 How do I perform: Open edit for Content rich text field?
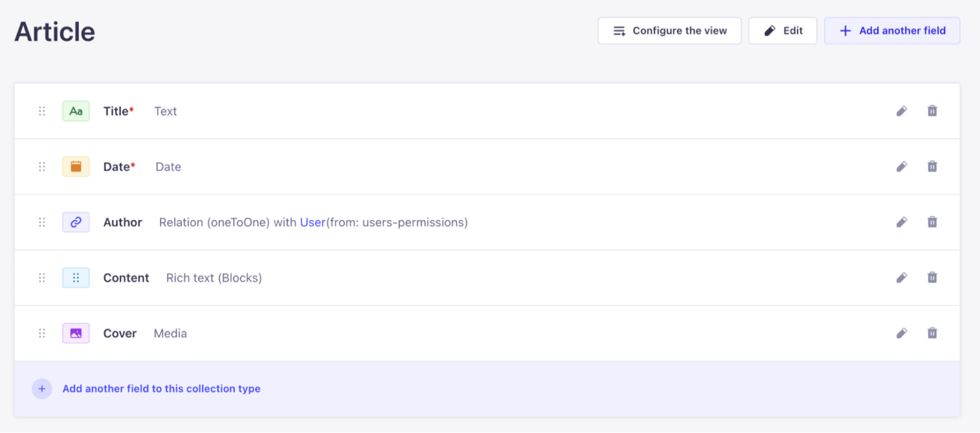click(902, 278)
